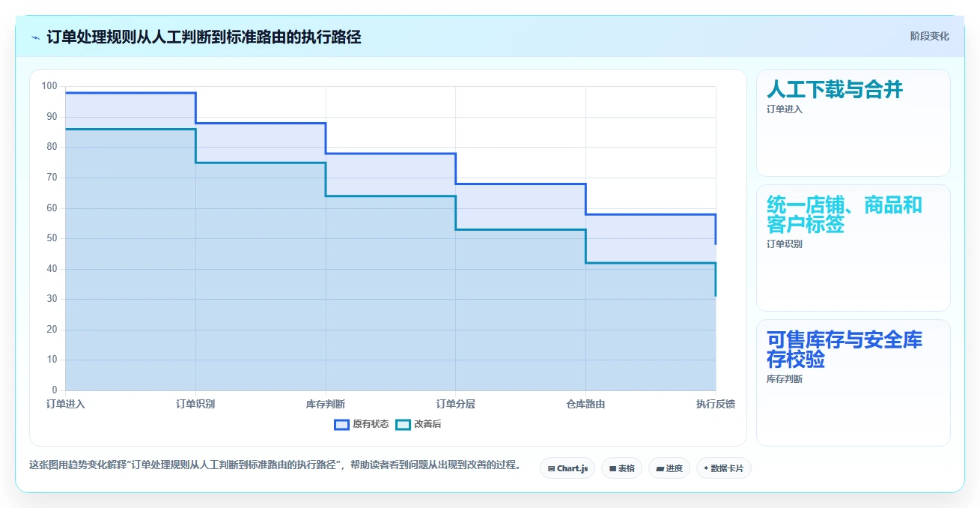Click the Chart.js tag button
Screen dimensions: 980x508
click(x=567, y=468)
